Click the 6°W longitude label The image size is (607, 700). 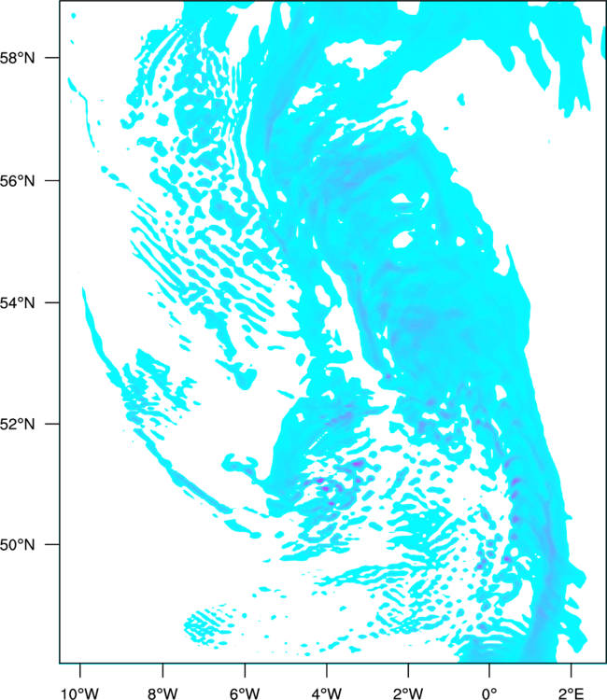245,693
